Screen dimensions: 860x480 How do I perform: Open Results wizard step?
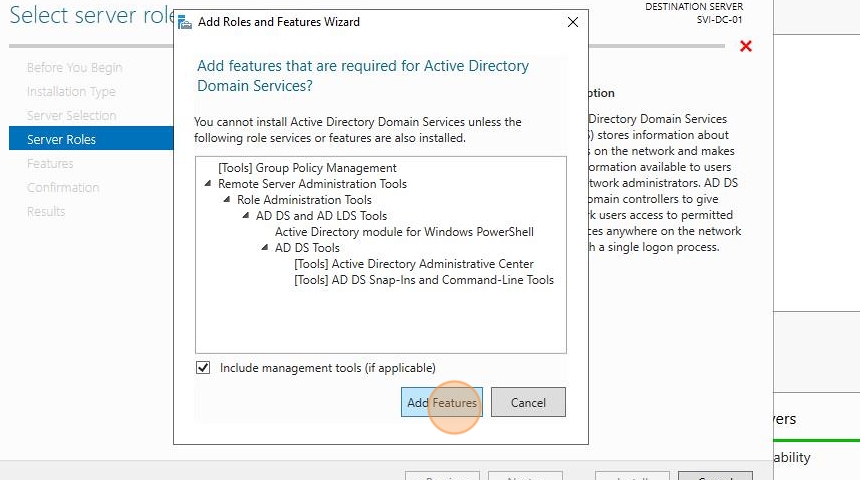(46, 212)
